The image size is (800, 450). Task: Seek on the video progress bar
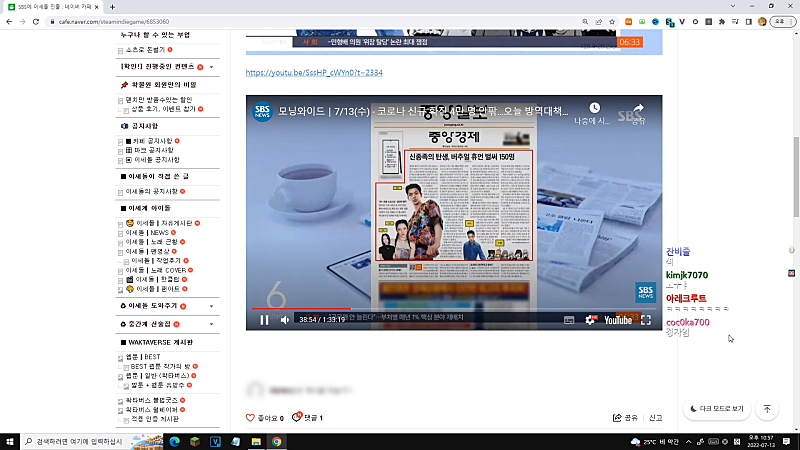454,309
